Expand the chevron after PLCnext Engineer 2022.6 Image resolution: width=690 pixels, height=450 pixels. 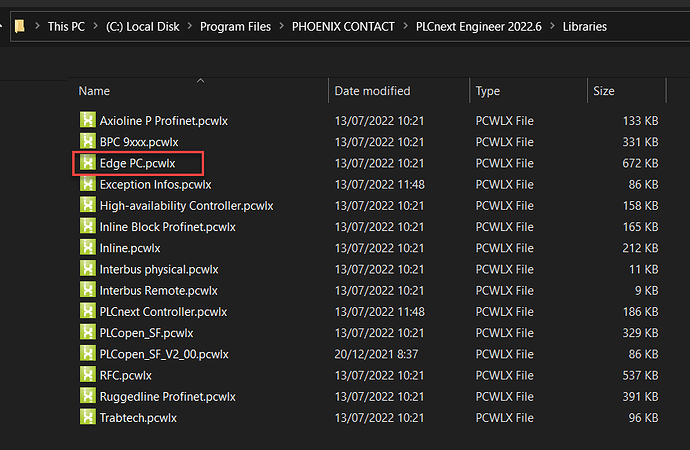tap(552, 26)
